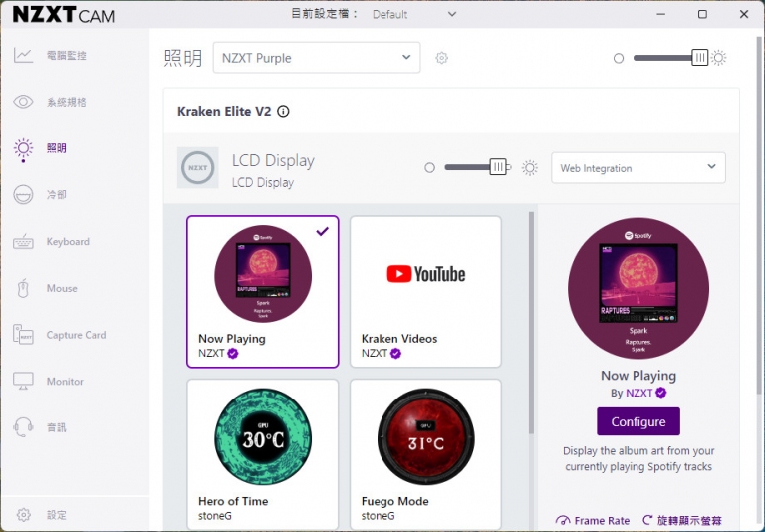Click dim circle icon of global brightness

[619, 58]
